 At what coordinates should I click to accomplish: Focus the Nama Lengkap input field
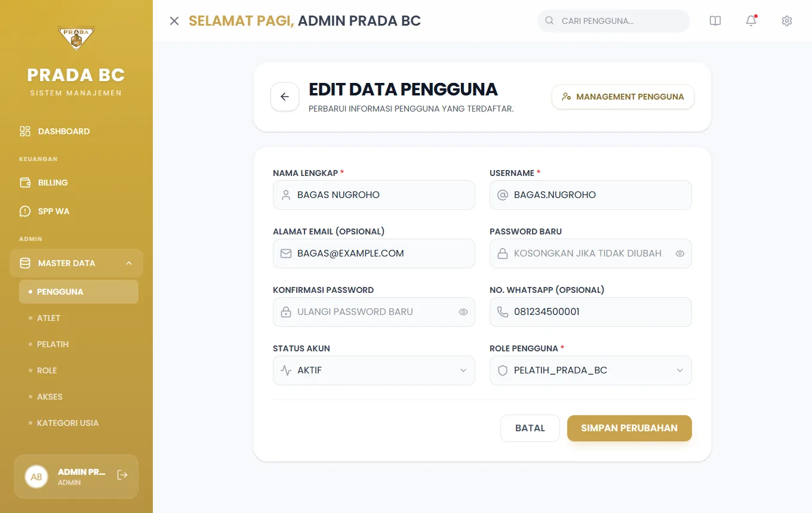tap(374, 195)
